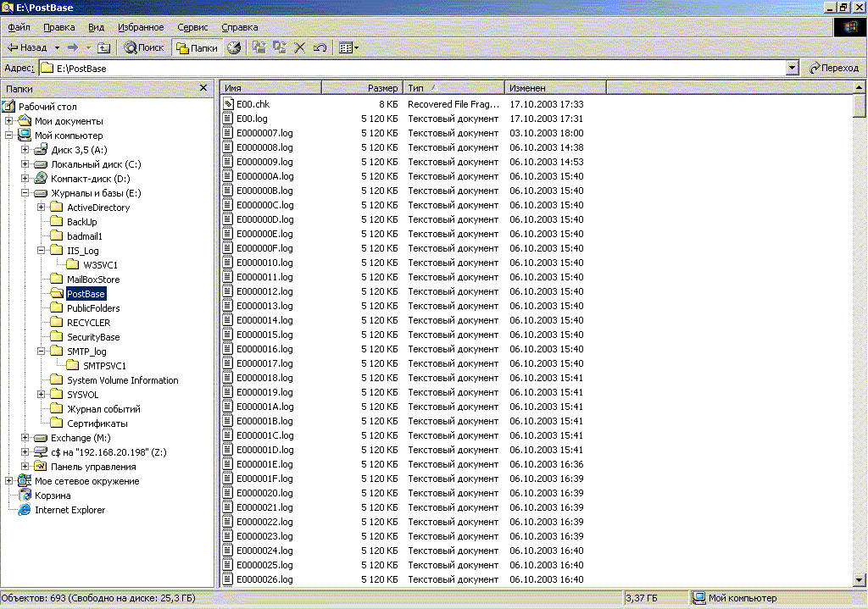Click the file list scroll down arrow
The height and width of the screenshot is (609, 868).
[x=860, y=580]
